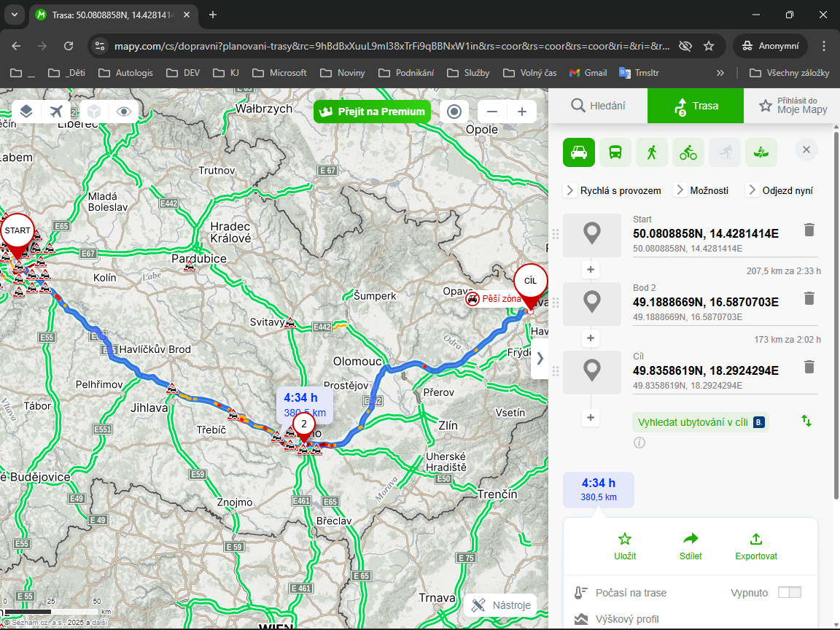Toggle the airplane aerial view

[x=56, y=112]
